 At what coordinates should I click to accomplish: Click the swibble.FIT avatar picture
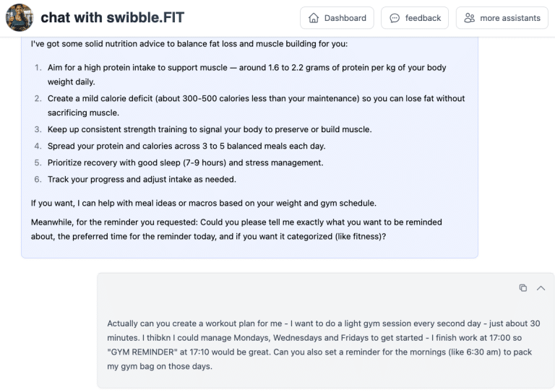[20, 17]
